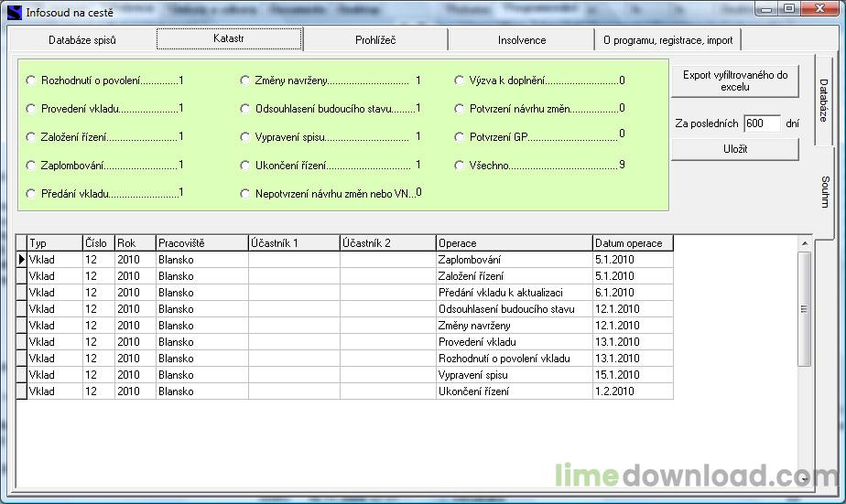Screen dimensions: 846x504
Task: Switch to the 'Prohlížeč' tab
Action: [375, 40]
